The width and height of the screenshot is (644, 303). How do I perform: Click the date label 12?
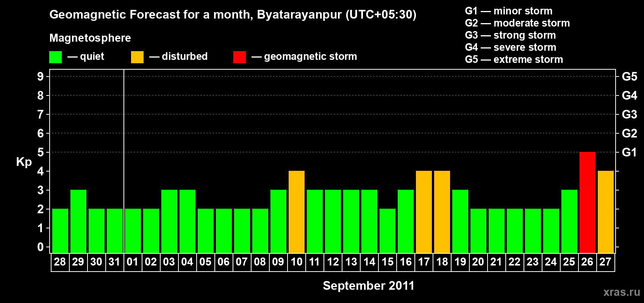point(333,262)
